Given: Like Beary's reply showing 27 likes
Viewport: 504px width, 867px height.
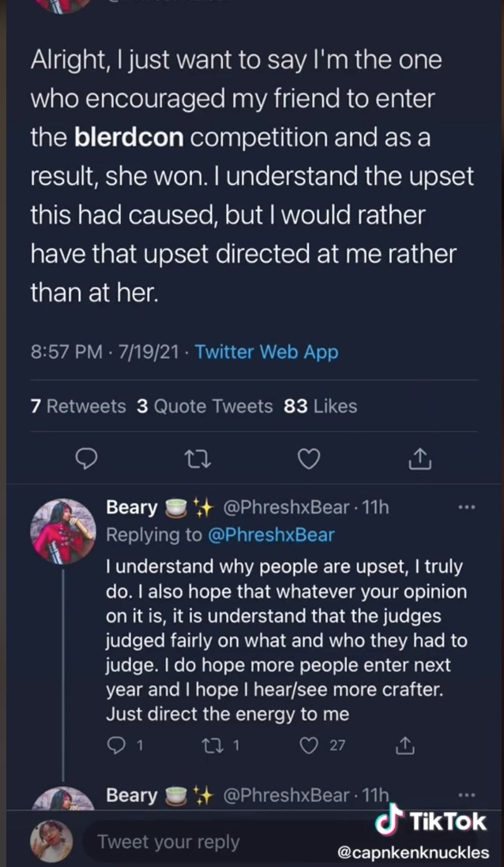Looking at the screenshot, I should pos(309,745).
